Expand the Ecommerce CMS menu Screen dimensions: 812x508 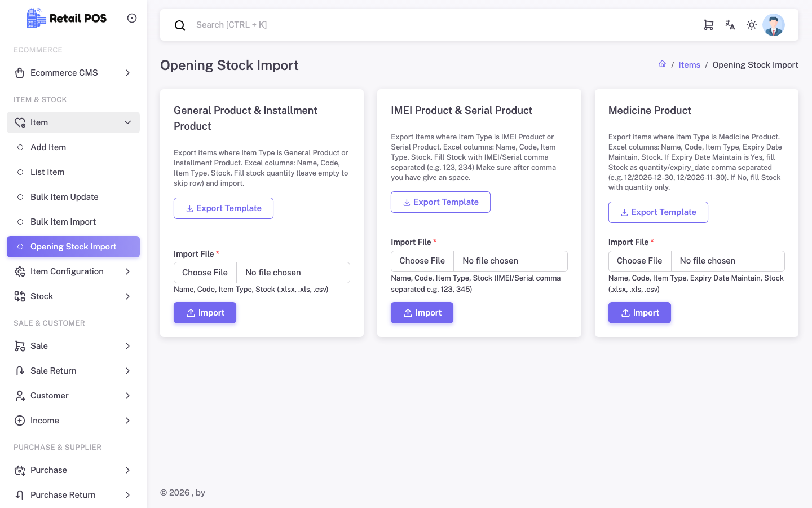tap(73, 73)
